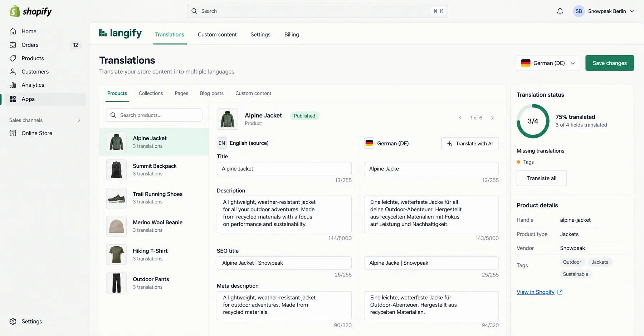Switch to Collections tab
The height and width of the screenshot is (336, 644).
151,93
